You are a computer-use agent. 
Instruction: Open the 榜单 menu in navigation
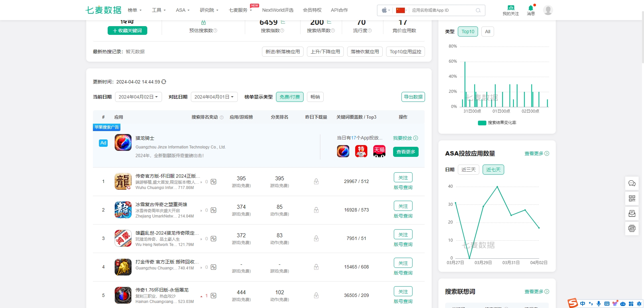pos(135,10)
